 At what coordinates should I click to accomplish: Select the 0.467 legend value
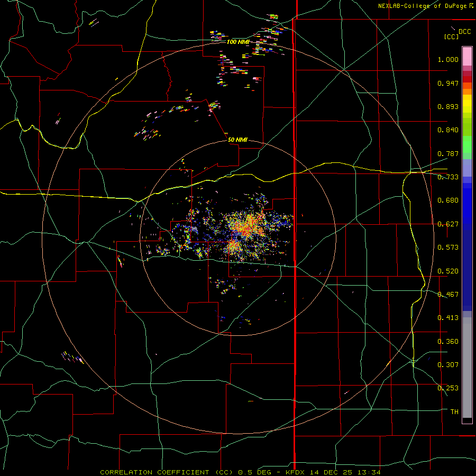tap(448, 295)
